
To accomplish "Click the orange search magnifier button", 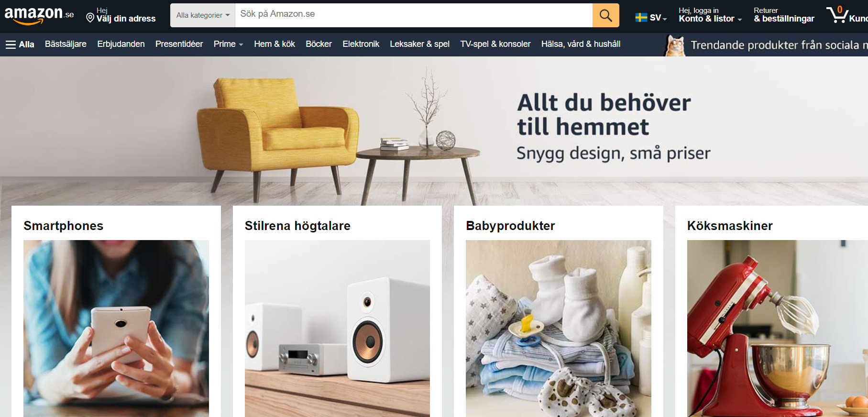I will (605, 15).
